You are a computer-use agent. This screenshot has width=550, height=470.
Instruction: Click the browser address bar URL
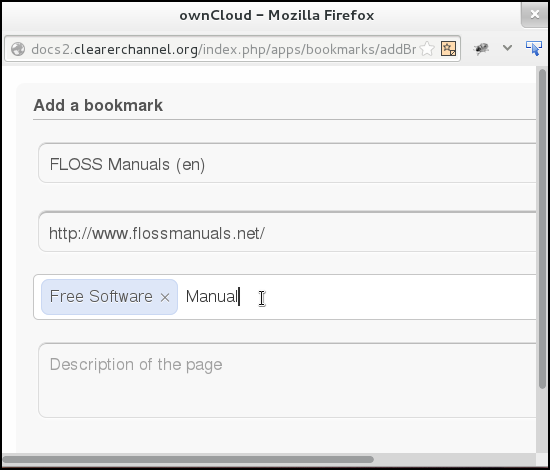click(223, 49)
